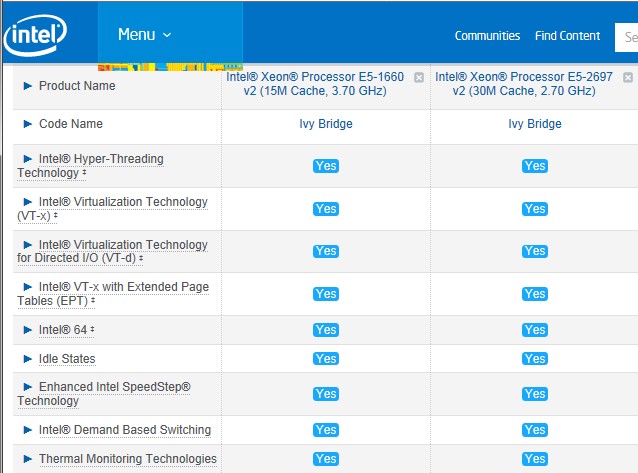Click VT-d Yes badge for E5-2697 v2
638x473 pixels.
[535, 251]
